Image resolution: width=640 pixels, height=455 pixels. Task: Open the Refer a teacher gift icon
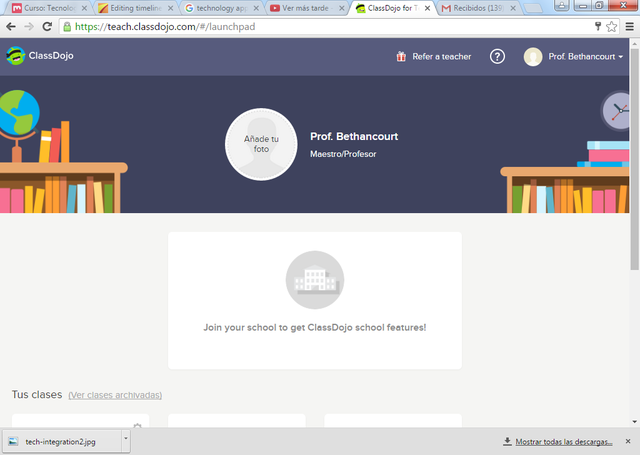tap(401, 56)
